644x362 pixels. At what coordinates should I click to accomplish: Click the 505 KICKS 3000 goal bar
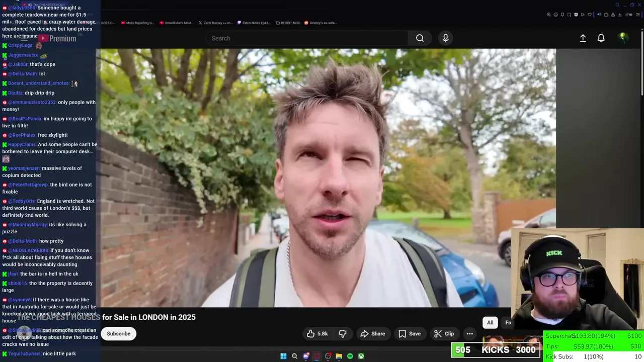[x=496, y=350]
